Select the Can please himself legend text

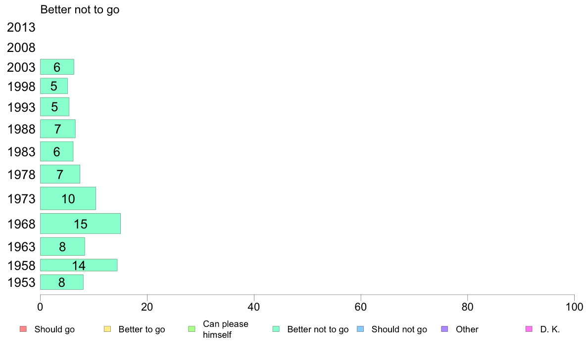225,329
